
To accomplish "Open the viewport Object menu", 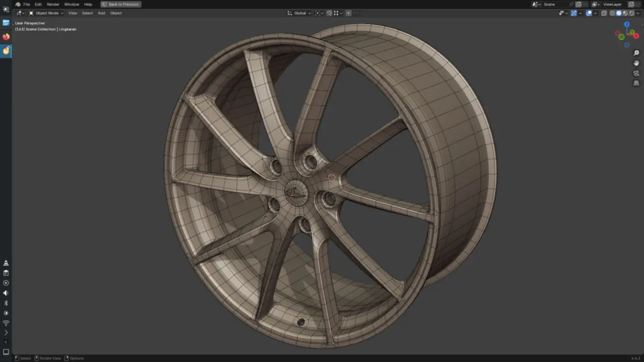I will [x=116, y=13].
